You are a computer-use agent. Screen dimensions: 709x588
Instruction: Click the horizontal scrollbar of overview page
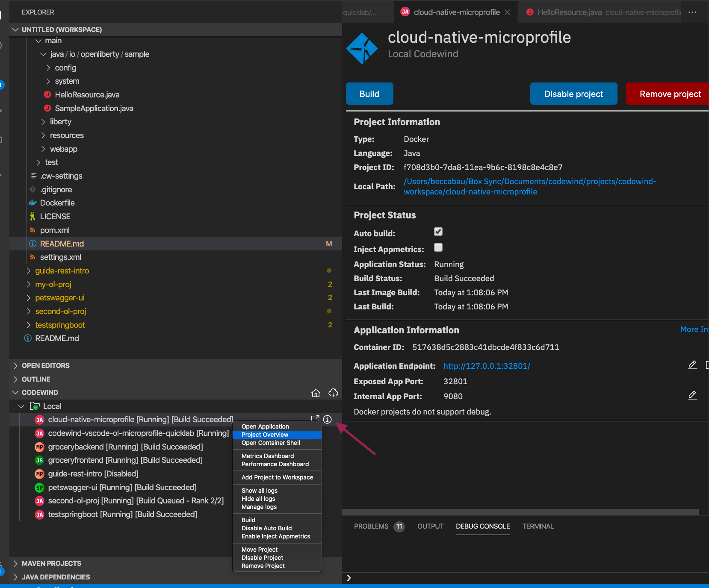point(520,512)
